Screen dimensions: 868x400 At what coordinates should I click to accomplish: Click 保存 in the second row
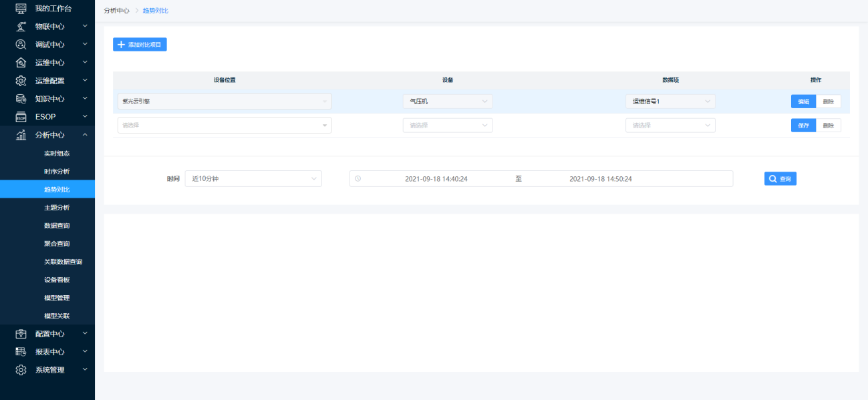coord(803,126)
